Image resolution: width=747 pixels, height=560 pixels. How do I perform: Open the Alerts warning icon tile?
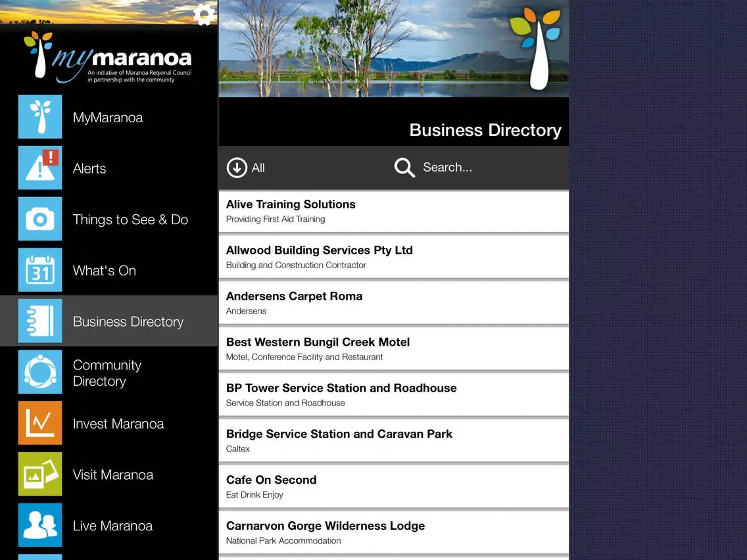pos(40,168)
